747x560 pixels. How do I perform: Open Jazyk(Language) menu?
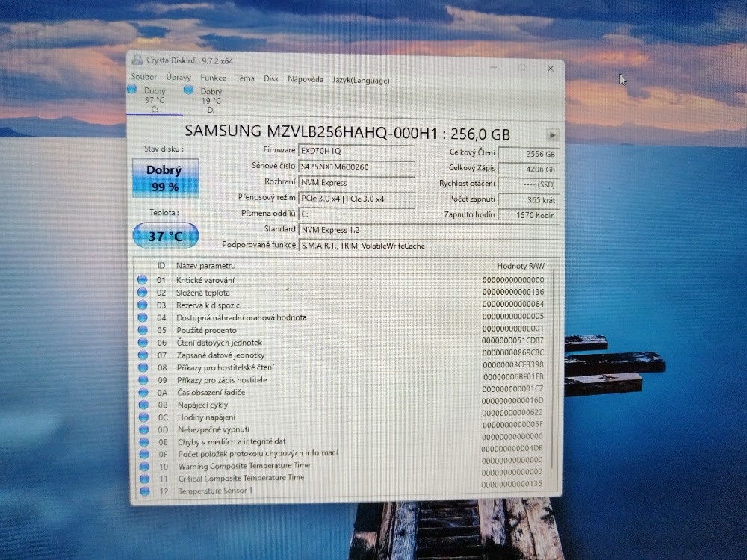[x=362, y=81]
